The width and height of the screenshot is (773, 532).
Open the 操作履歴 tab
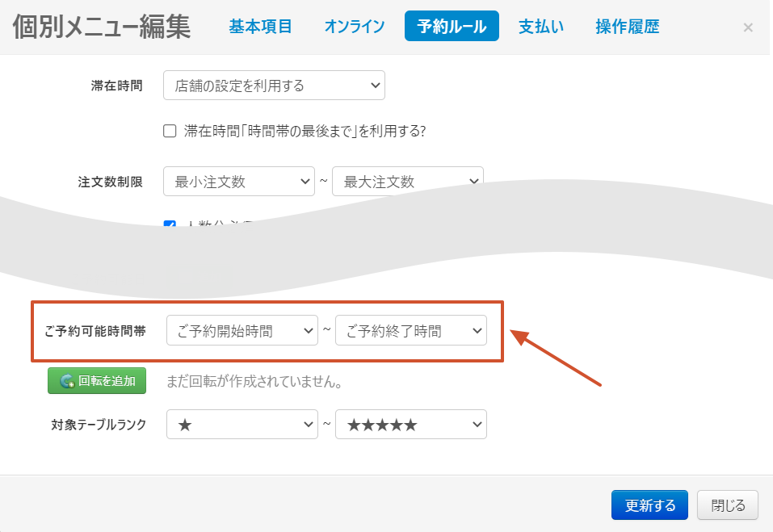pos(627,26)
